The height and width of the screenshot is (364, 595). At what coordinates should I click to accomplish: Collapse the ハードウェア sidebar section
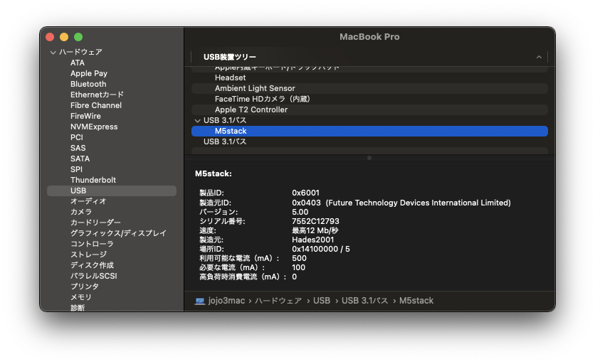(53, 53)
